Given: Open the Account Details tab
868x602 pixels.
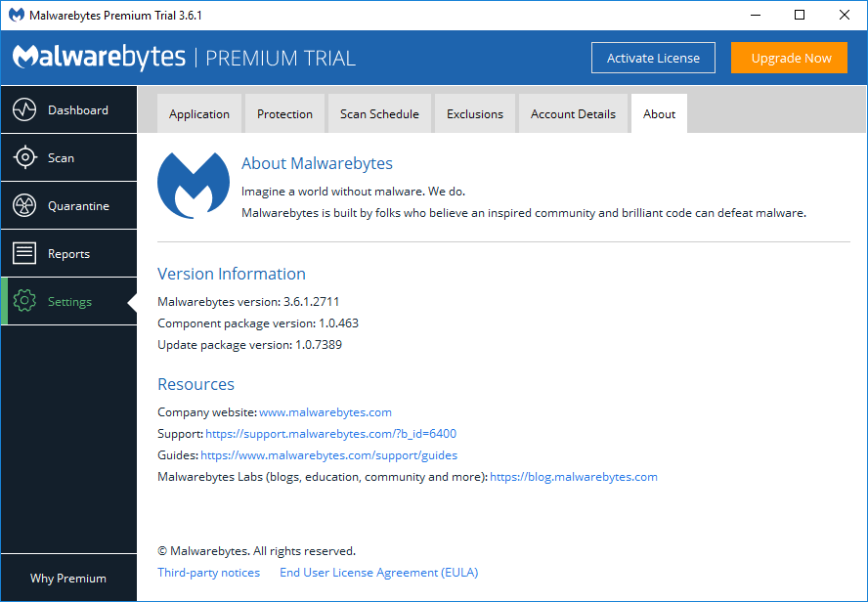Looking at the screenshot, I should [573, 113].
